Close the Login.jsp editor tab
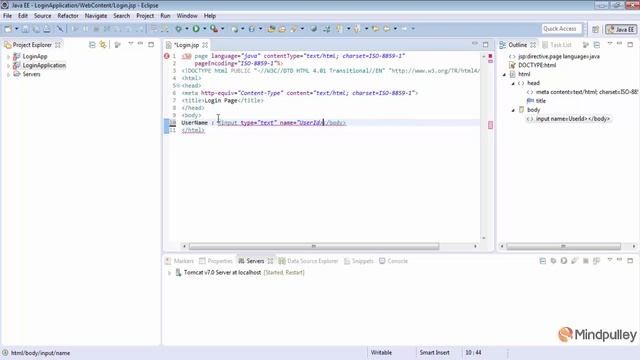The image size is (640, 360). coord(205,45)
